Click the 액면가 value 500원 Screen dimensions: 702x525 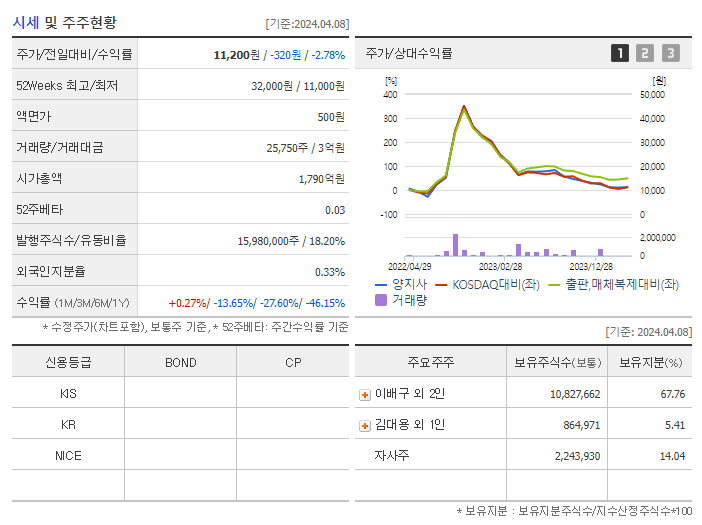pos(331,117)
